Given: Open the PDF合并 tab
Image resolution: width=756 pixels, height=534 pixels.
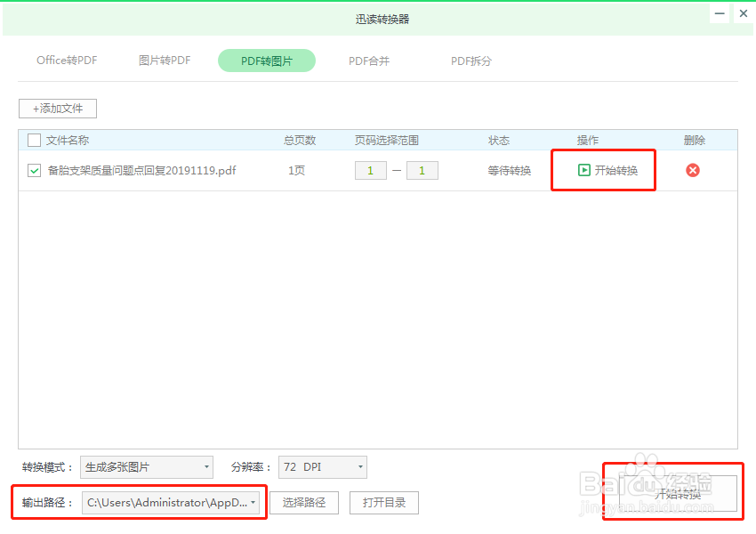Looking at the screenshot, I should (x=369, y=61).
